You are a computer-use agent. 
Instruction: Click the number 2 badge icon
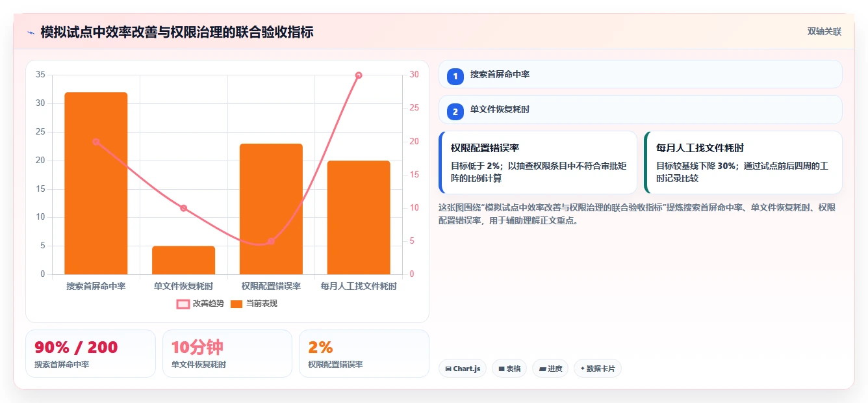click(x=455, y=111)
